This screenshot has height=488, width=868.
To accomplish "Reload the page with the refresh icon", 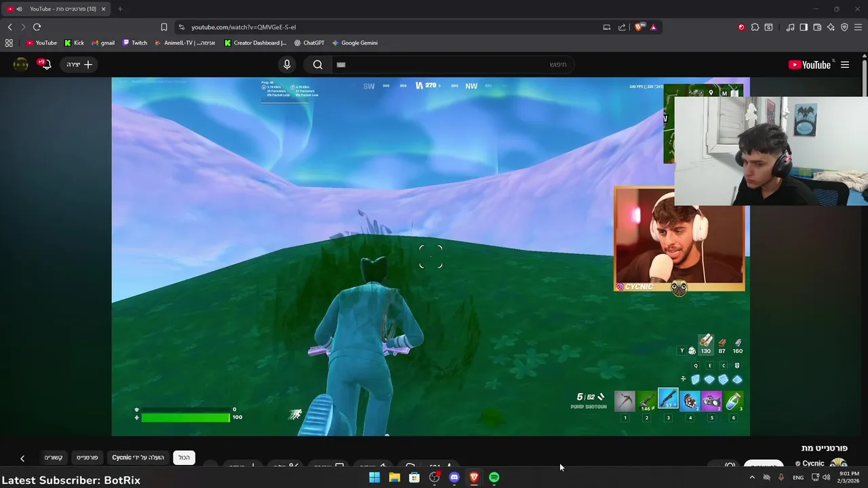I will [x=37, y=27].
